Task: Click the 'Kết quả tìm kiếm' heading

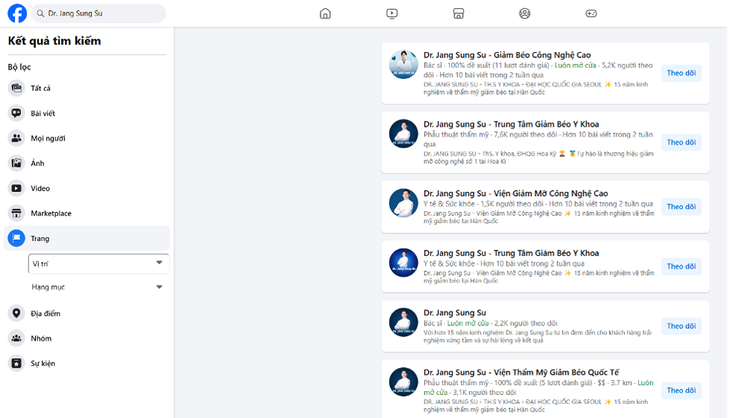Action: pos(54,41)
